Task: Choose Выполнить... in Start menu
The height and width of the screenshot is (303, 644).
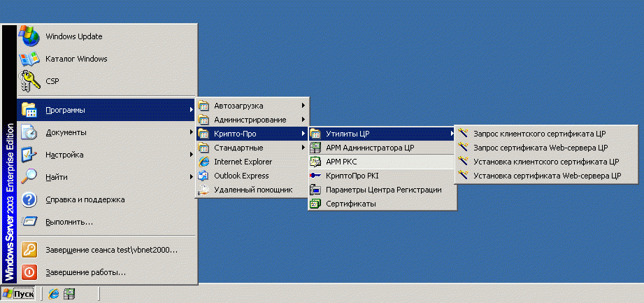Action: 107,222
